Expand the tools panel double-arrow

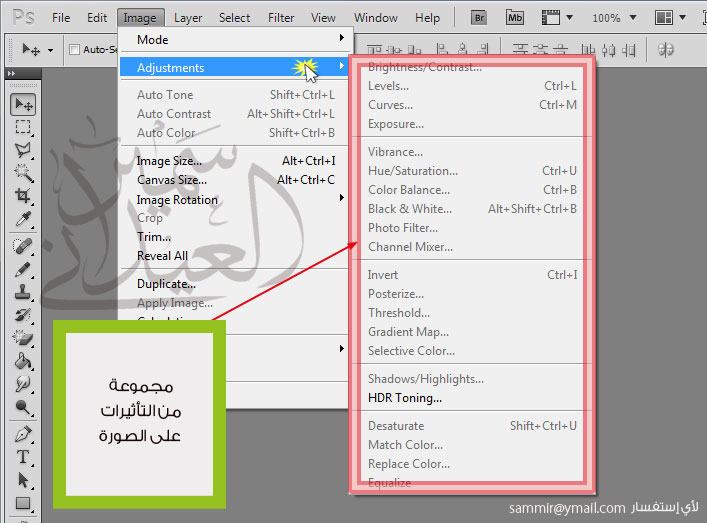[x=11, y=73]
